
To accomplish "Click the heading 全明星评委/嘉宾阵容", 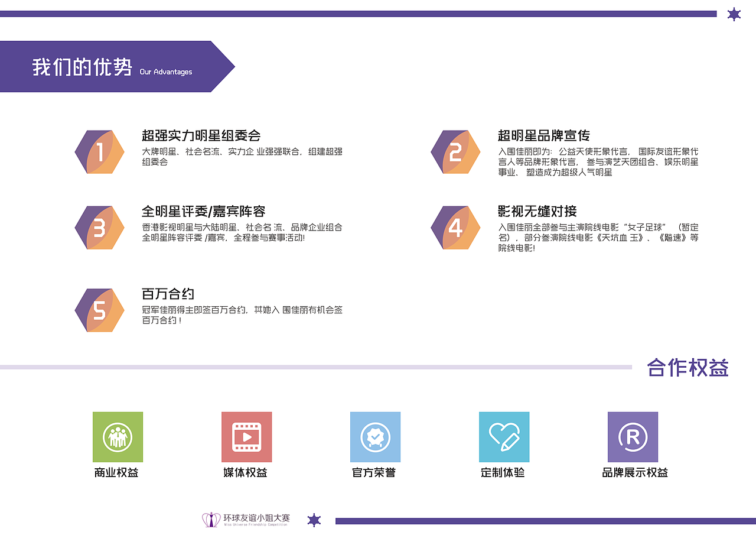I will (204, 211).
